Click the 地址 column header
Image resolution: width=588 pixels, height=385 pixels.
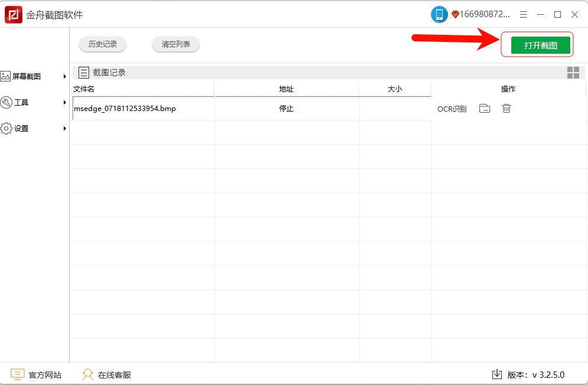pyautogui.click(x=286, y=89)
